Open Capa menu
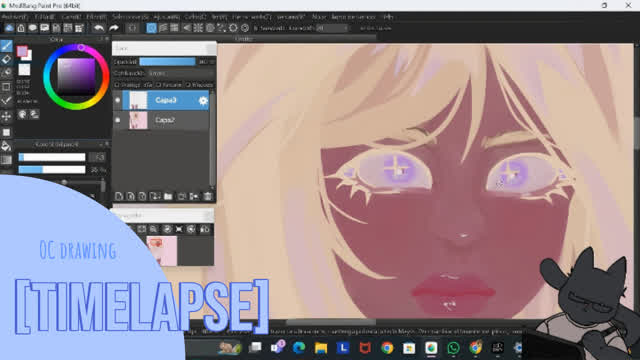640x360 pixels. (x=71, y=17)
